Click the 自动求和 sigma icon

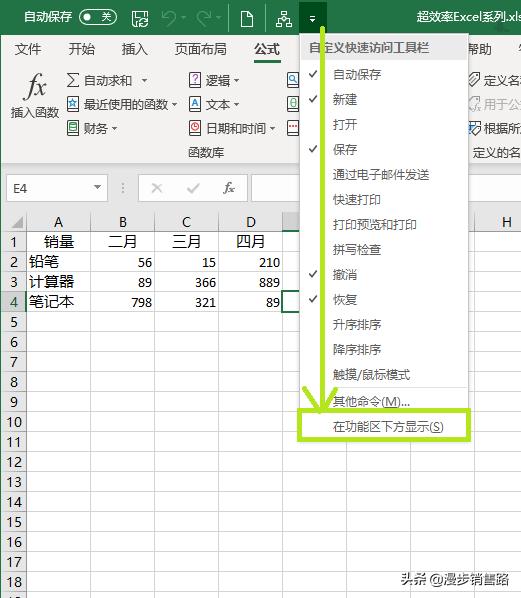(x=73, y=80)
